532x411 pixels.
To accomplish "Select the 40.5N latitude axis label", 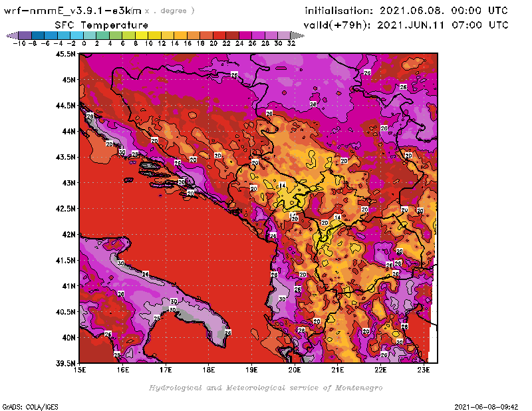I will 65,312.
